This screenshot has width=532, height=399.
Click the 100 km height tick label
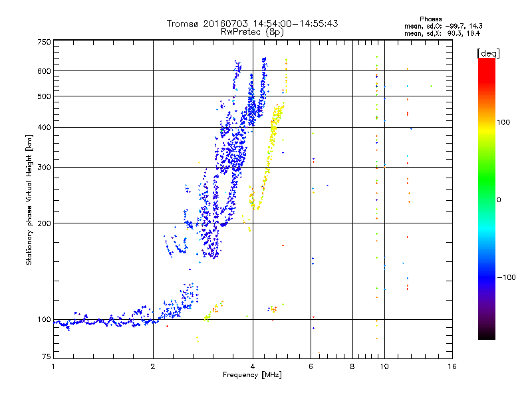44,319
